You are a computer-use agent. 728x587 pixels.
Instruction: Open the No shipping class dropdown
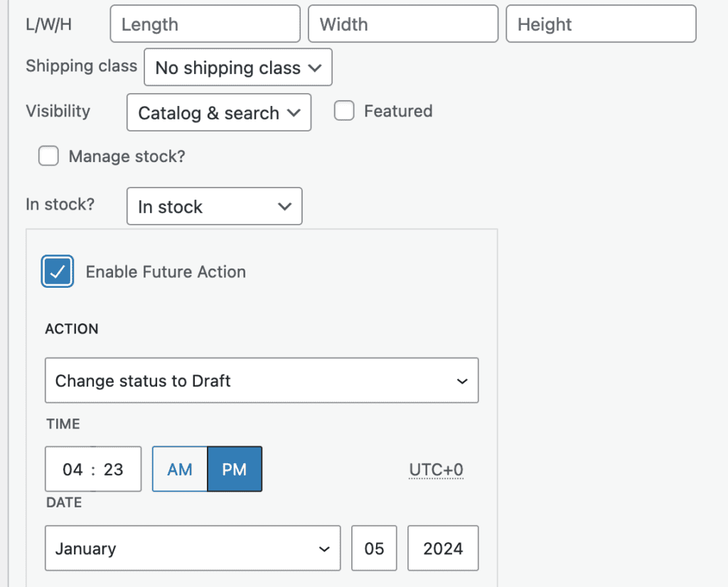pos(237,68)
